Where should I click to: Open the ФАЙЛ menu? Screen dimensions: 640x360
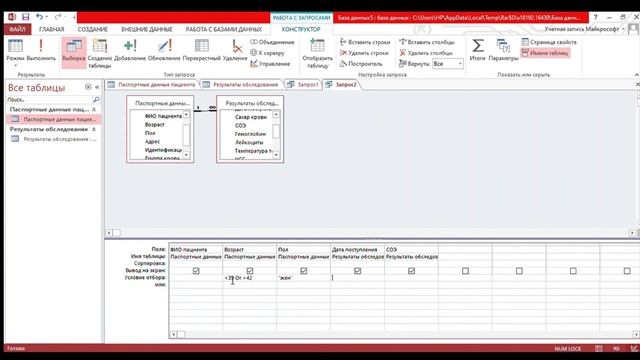[17, 29]
